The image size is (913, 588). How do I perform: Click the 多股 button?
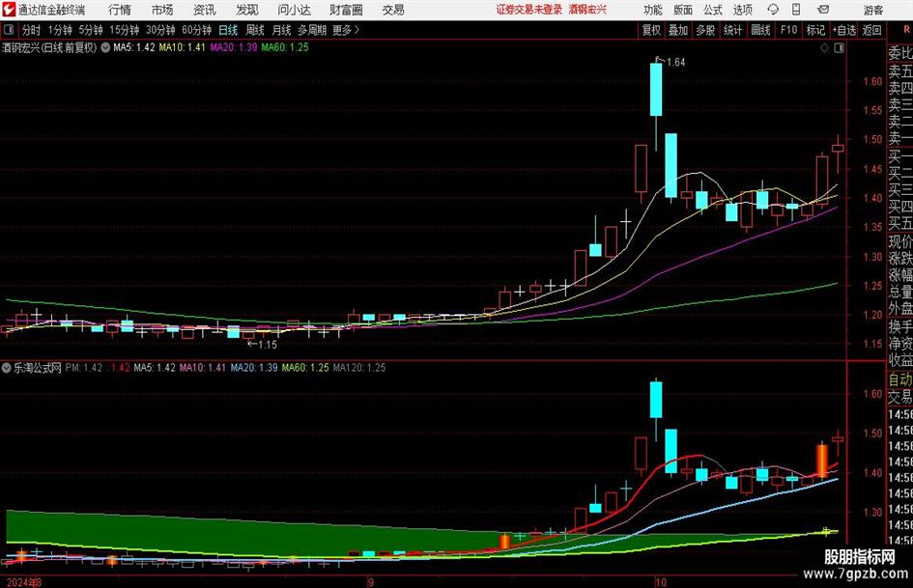pyautogui.click(x=705, y=30)
